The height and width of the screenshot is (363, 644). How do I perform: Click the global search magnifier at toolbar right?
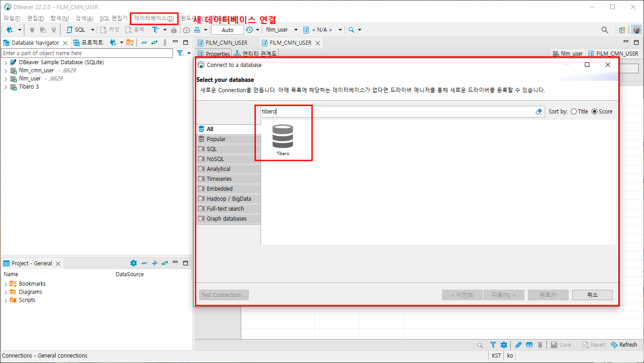[x=605, y=30]
